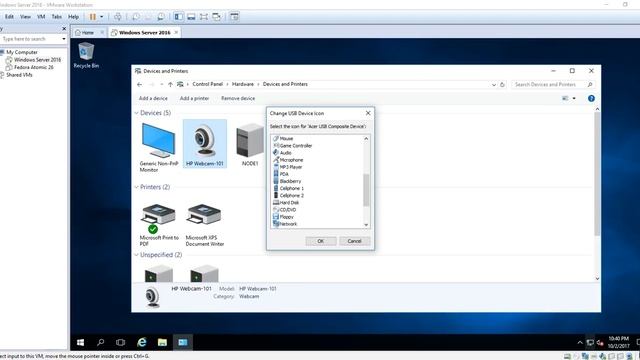Select the Recycle Bin desktop icon
640x360 pixels.
(x=86, y=55)
